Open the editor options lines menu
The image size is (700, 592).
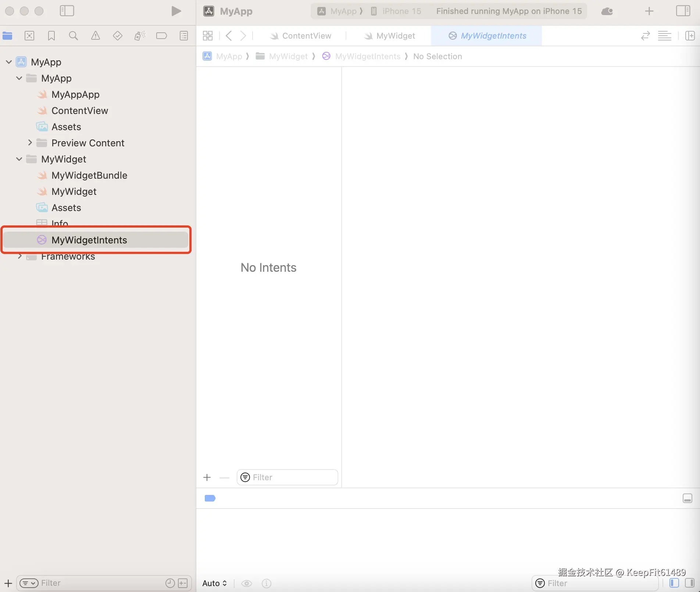tap(664, 36)
